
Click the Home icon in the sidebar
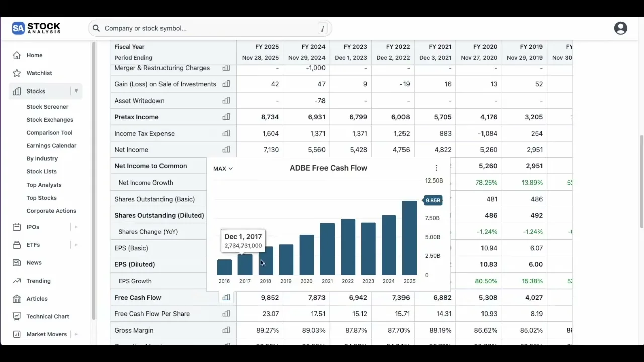(17, 55)
